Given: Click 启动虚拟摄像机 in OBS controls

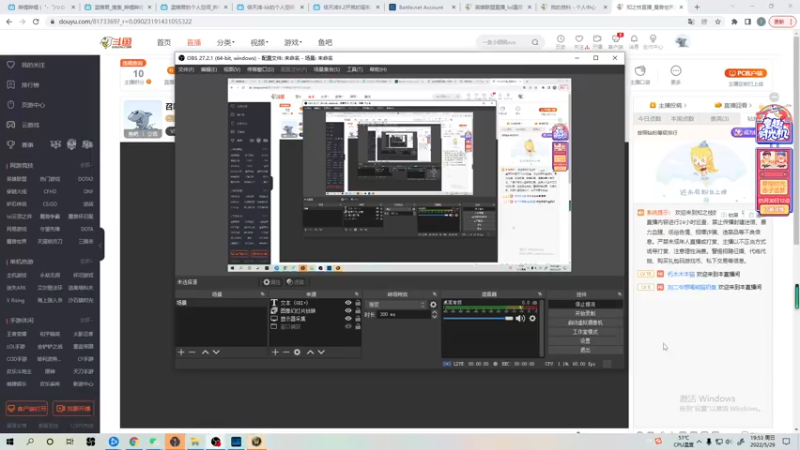Looking at the screenshot, I should coord(585,322).
